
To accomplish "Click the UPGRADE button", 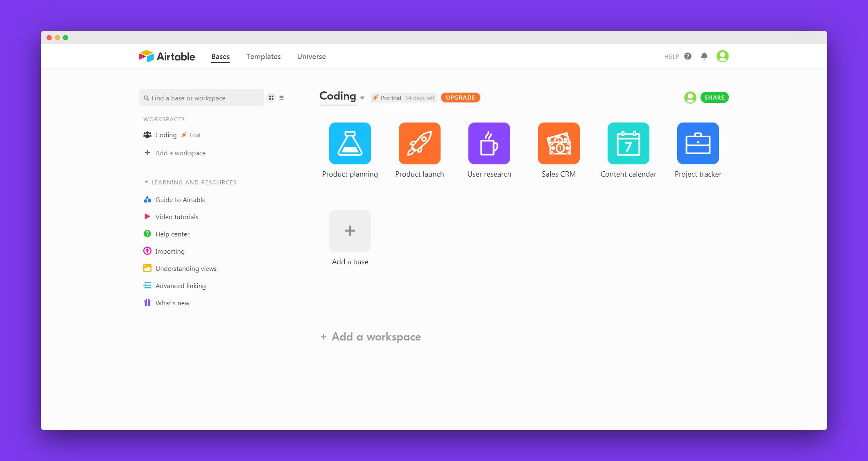I will (460, 98).
